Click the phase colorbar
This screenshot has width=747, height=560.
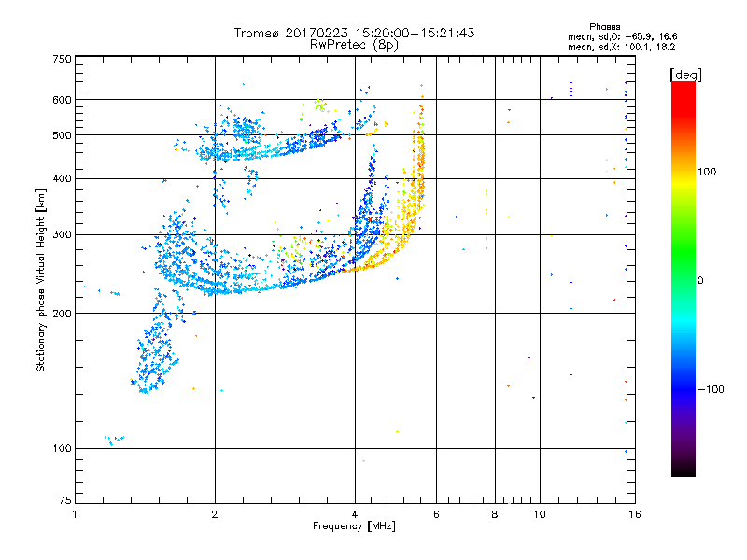coord(684,278)
